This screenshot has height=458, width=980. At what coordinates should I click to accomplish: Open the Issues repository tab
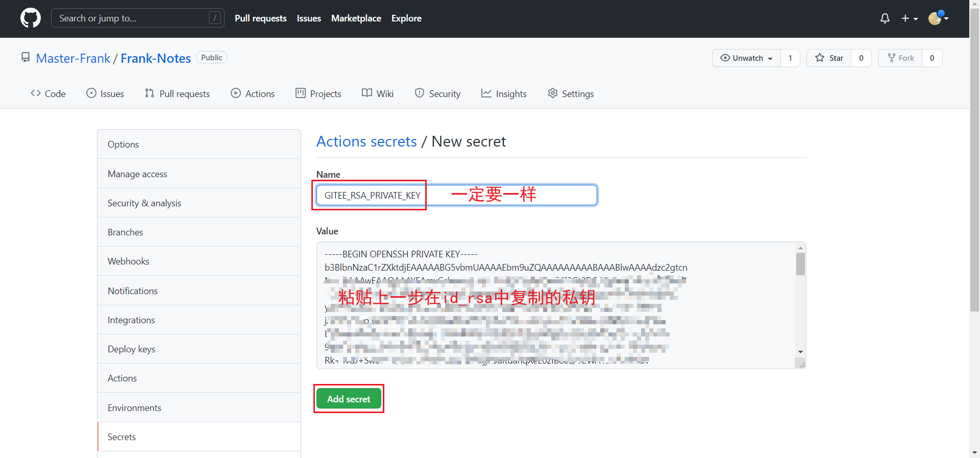point(105,93)
